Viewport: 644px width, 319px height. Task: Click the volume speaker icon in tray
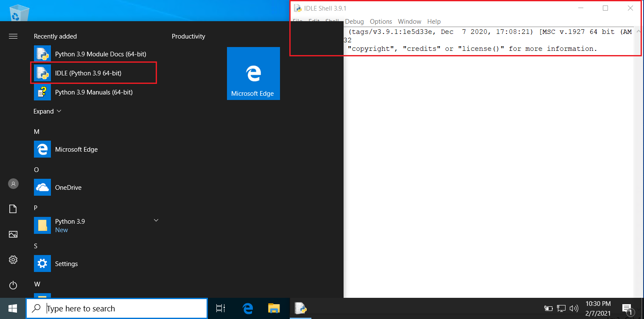pos(574,308)
